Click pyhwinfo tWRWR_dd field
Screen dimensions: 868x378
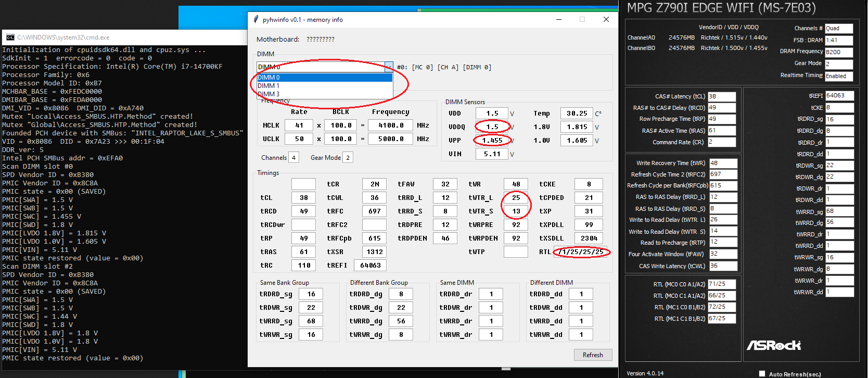(581, 335)
